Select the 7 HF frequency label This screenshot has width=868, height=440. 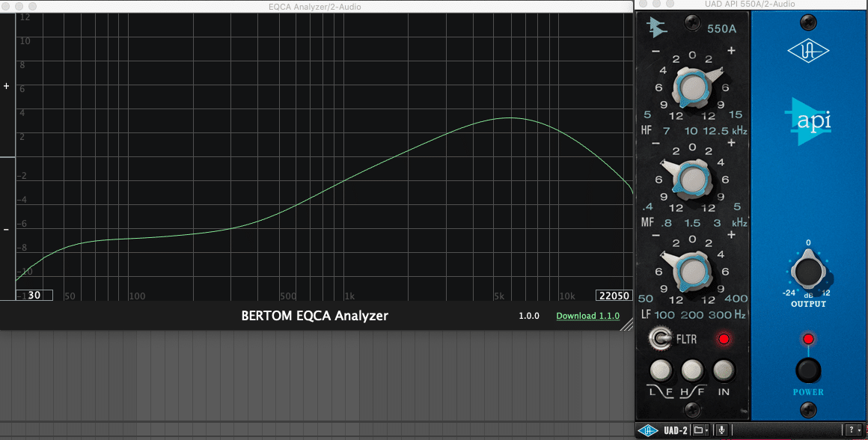coord(667,131)
